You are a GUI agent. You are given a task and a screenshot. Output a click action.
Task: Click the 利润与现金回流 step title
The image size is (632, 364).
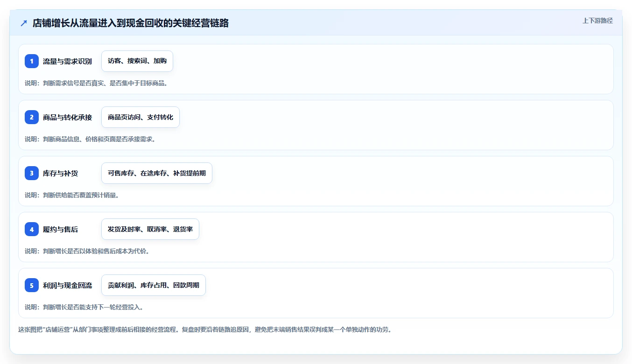click(x=67, y=285)
